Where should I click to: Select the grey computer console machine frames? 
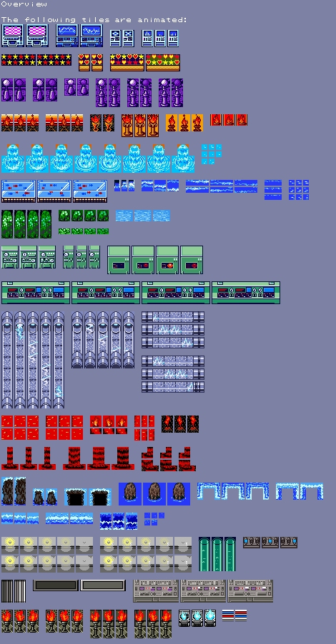pos(203,591)
